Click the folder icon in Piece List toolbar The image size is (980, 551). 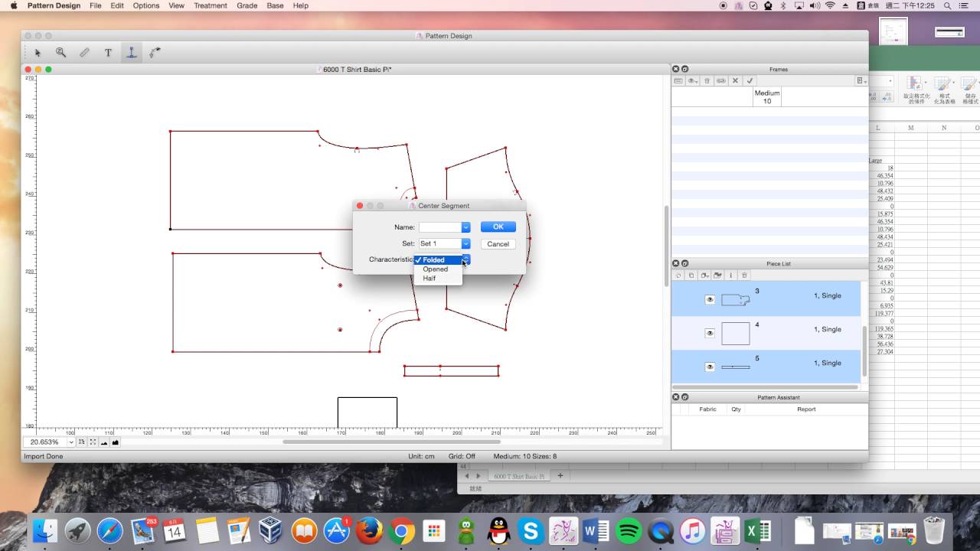(x=717, y=275)
